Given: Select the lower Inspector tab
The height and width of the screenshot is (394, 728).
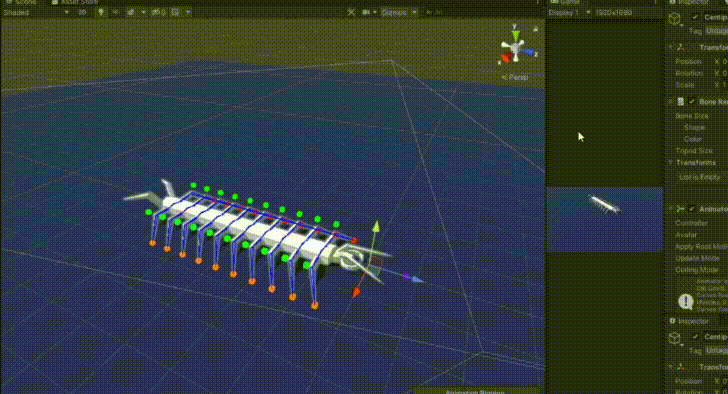Looking at the screenshot, I should click(689, 321).
